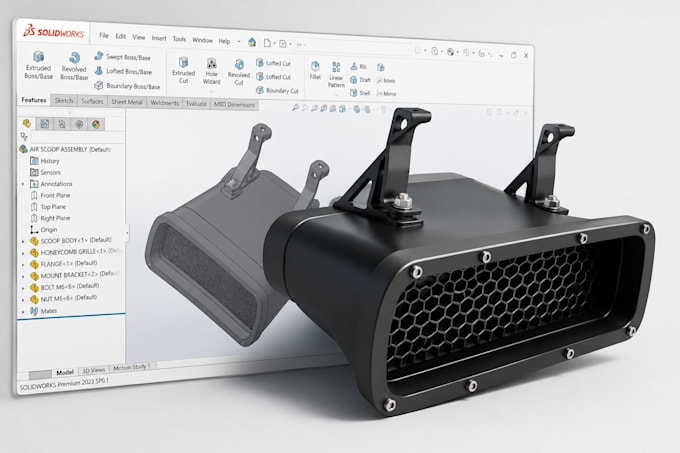This screenshot has height=453, width=680.
Task: Open the dropdown arrow beside Open document
Action: (290, 44)
